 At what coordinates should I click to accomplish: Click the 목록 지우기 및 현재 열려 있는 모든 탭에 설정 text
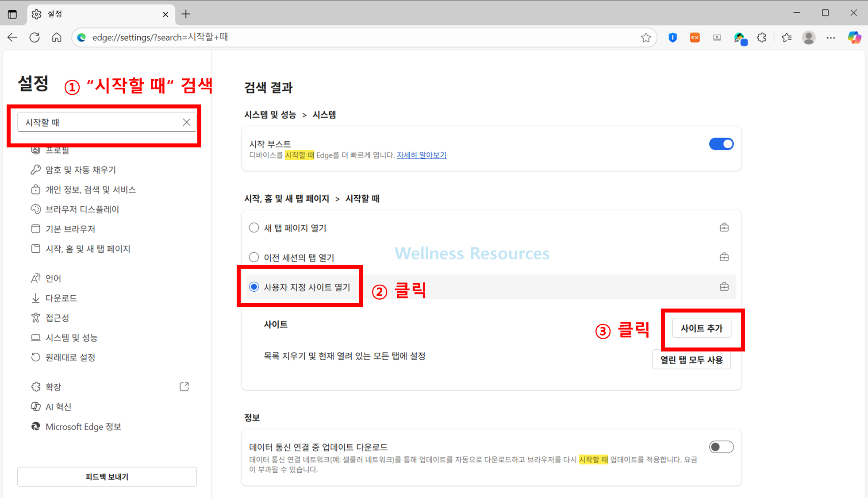click(x=345, y=356)
